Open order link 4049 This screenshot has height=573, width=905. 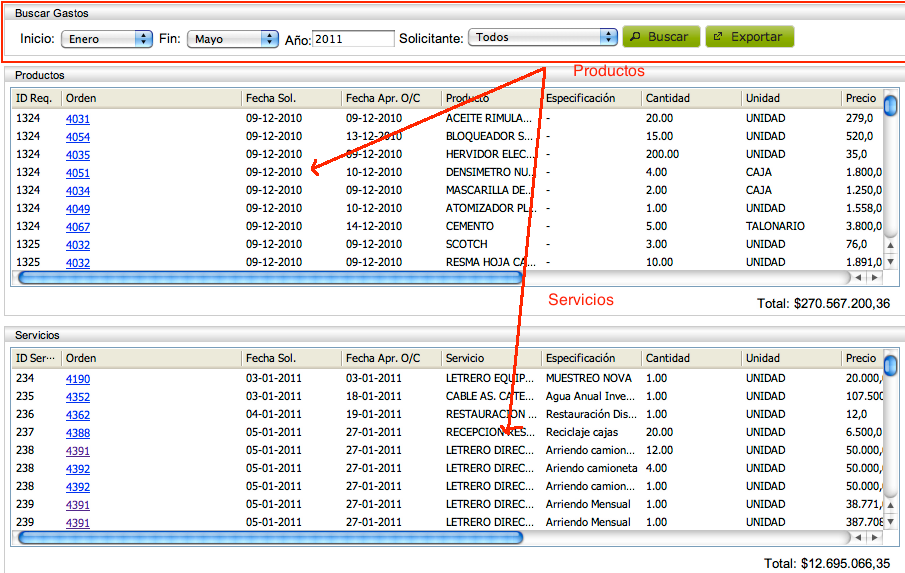click(x=78, y=208)
